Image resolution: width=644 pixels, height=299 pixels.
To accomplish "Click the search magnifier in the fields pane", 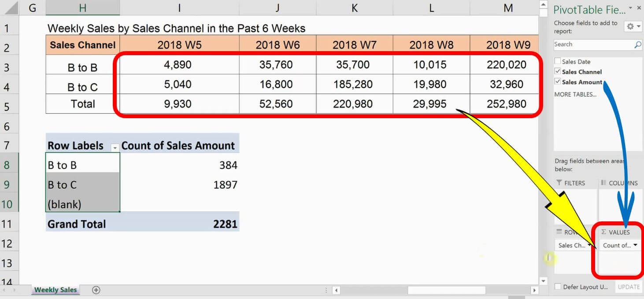I will 637,45.
